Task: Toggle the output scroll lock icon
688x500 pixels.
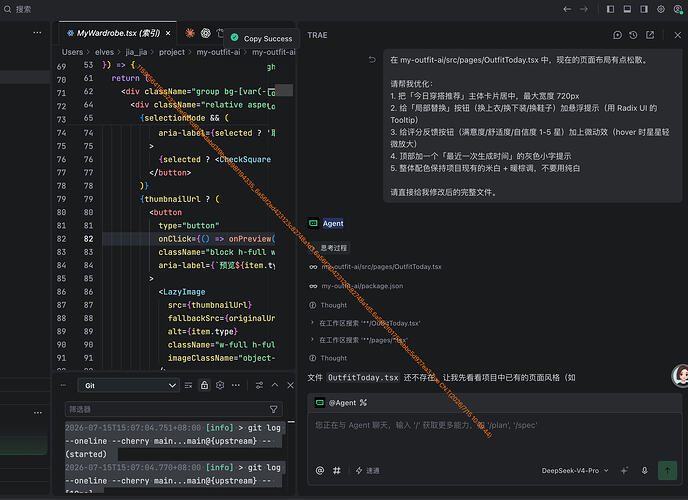Action: coord(204,386)
